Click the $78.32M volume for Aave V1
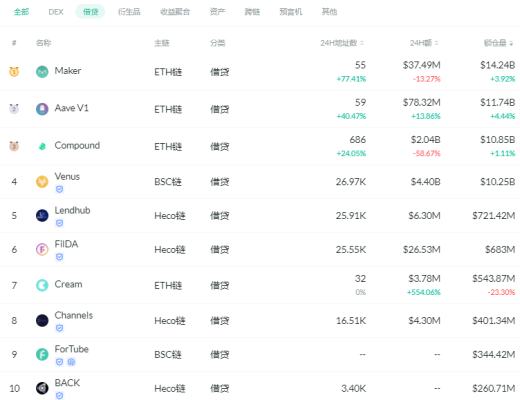Viewport: 520px width, 400px height. coord(422,102)
